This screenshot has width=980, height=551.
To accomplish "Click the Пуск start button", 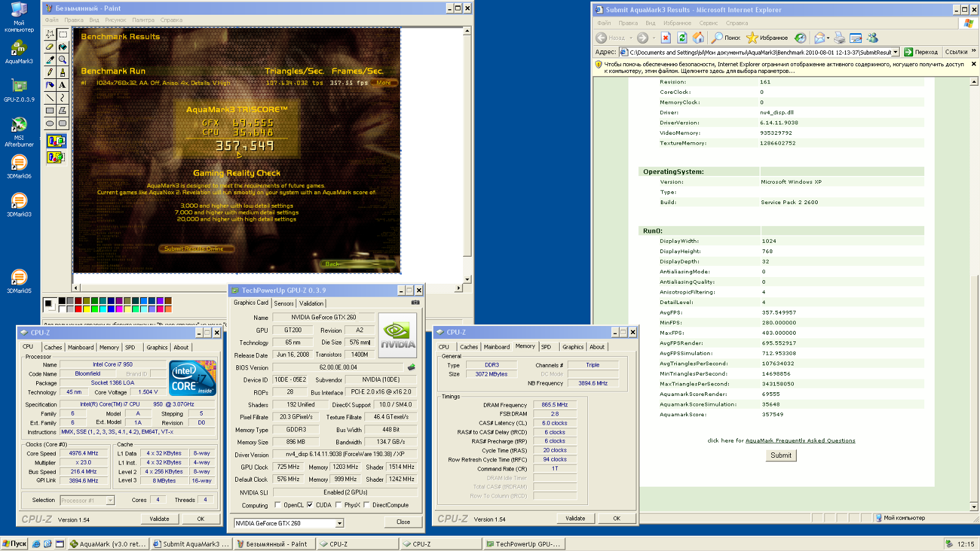I will tap(14, 544).
